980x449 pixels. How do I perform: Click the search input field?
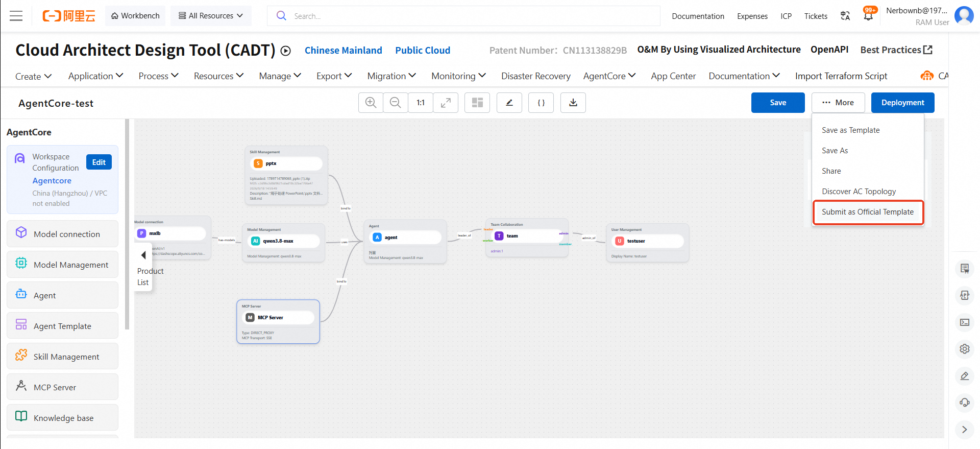coord(463,16)
